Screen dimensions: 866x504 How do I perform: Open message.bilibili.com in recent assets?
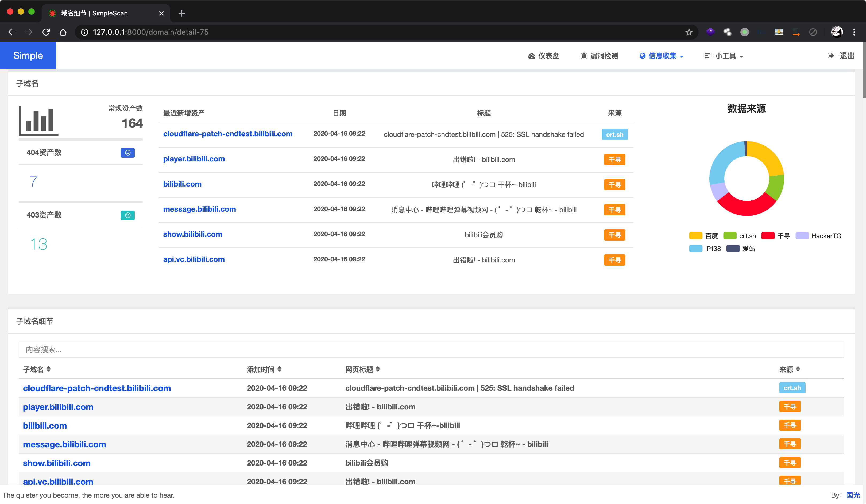click(199, 209)
